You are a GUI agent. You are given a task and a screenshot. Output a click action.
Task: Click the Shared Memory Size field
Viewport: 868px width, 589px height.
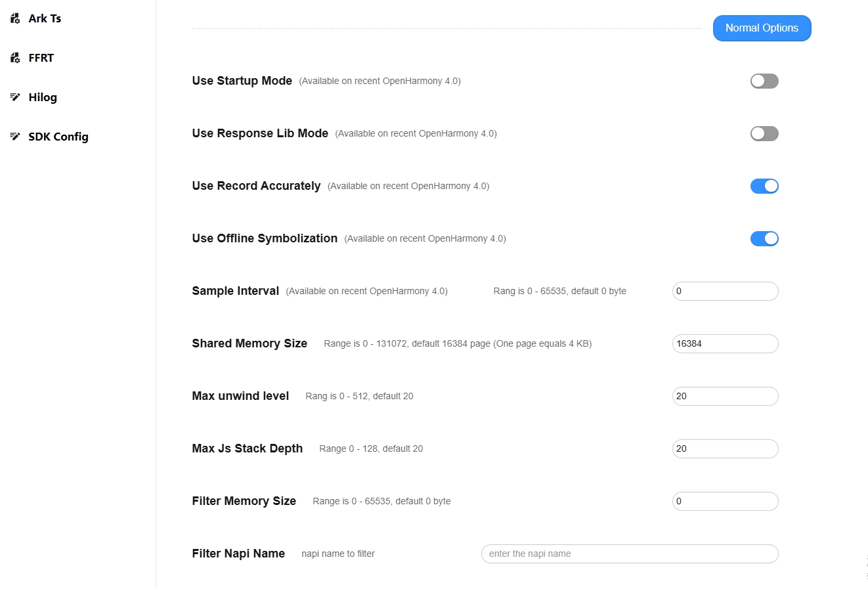(x=725, y=343)
